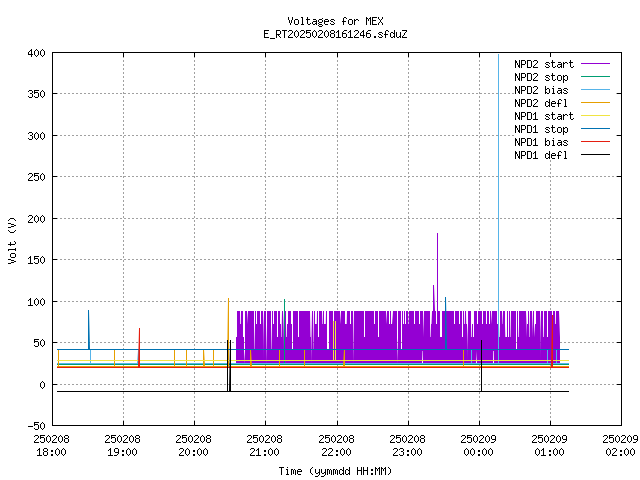
Task: Click the x-axis tick '250208 21:00'
Action: pos(264,446)
